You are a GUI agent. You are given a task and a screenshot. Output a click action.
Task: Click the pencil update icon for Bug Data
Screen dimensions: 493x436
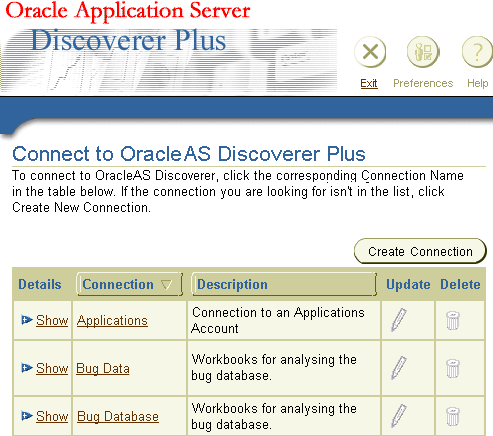[x=399, y=368]
